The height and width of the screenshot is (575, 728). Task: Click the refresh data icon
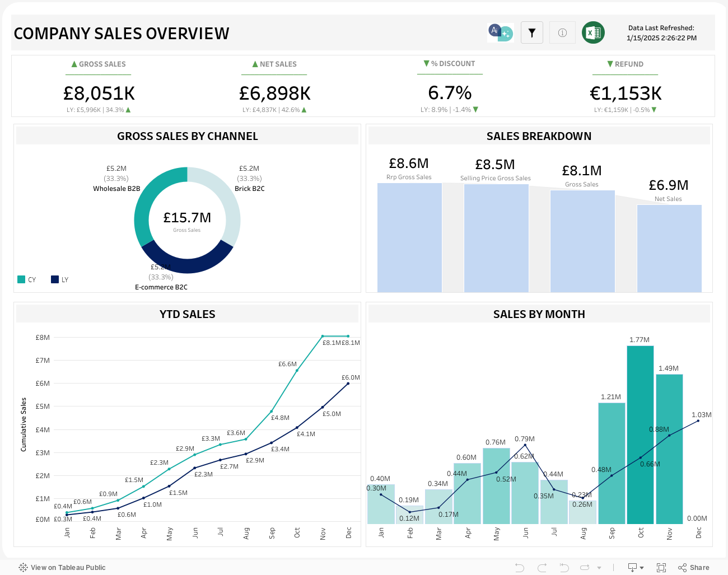point(585,568)
